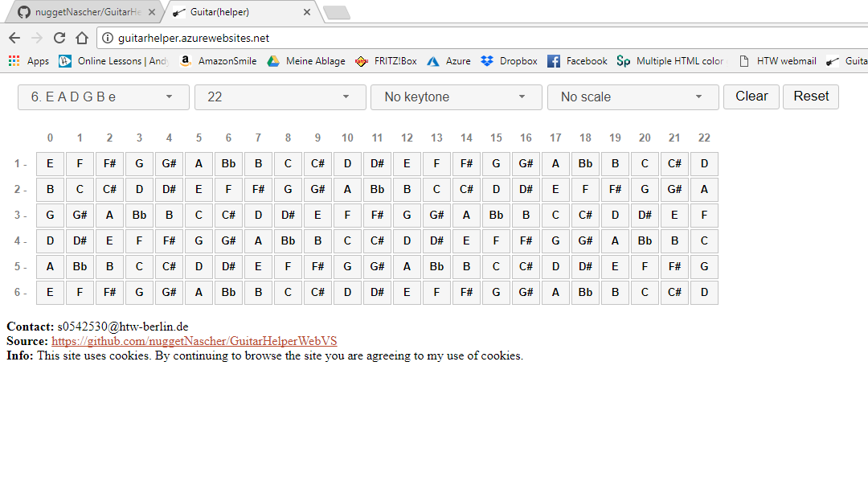Viewport: 868px width, 489px height.
Task: Open the tuning dropdown '6. E A D G B e'
Action: (x=104, y=97)
